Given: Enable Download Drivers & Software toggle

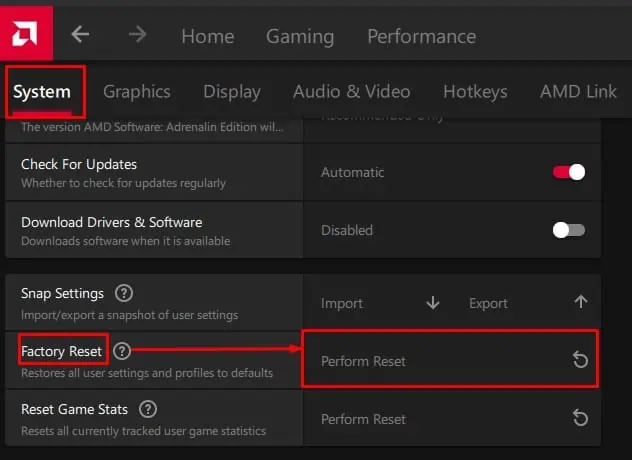Looking at the screenshot, I should click(x=568, y=230).
